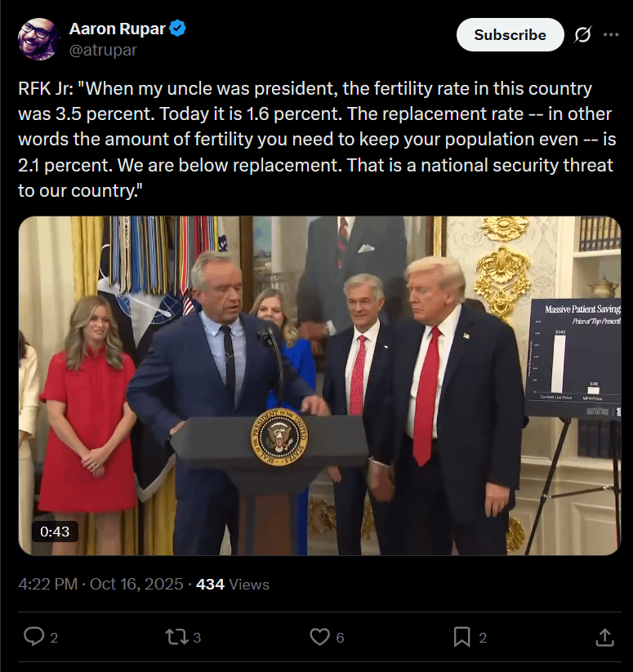Viewport: 633px width, 672px height.
Task: Click the blue verified badge
Action: [177, 29]
